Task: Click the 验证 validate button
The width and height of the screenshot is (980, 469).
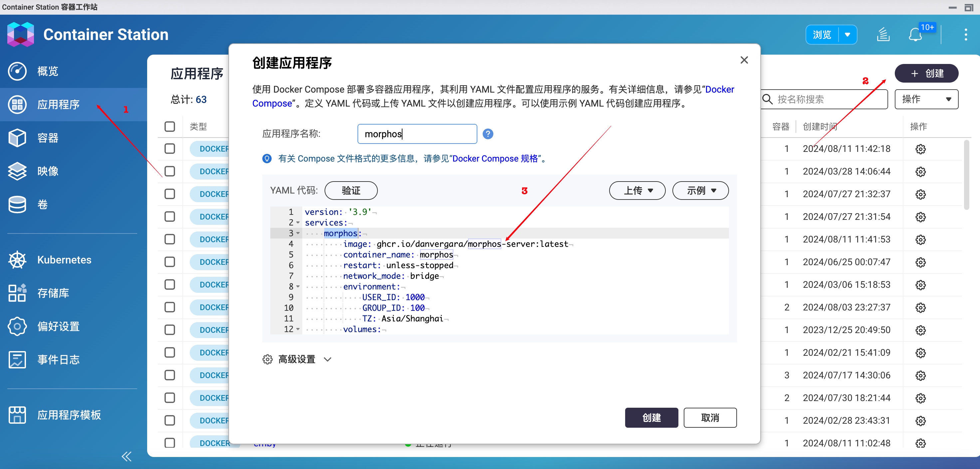Action: (351, 190)
